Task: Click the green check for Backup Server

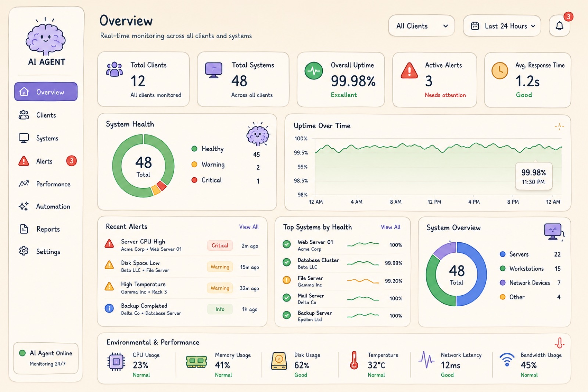Action: [x=287, y=315]
